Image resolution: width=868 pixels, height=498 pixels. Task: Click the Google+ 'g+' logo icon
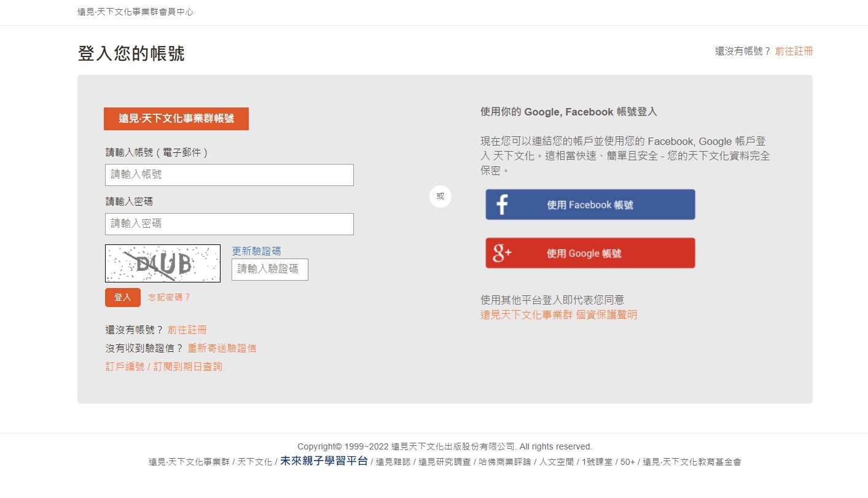tap(502, 253)
